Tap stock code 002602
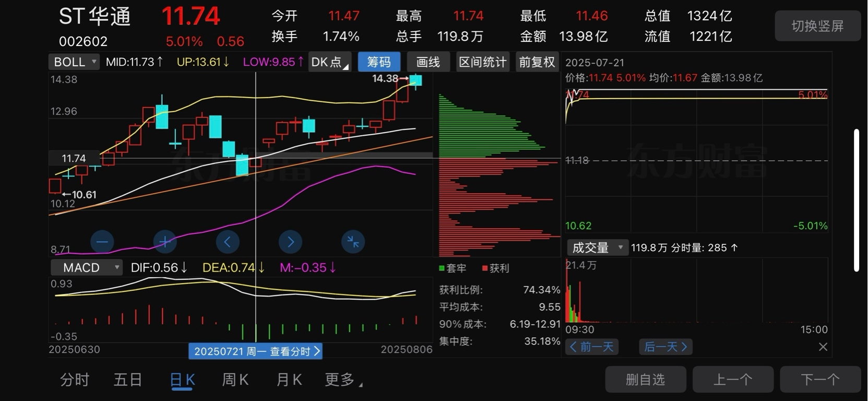This screenshot has height=401, width=868. tap(83, 41)
